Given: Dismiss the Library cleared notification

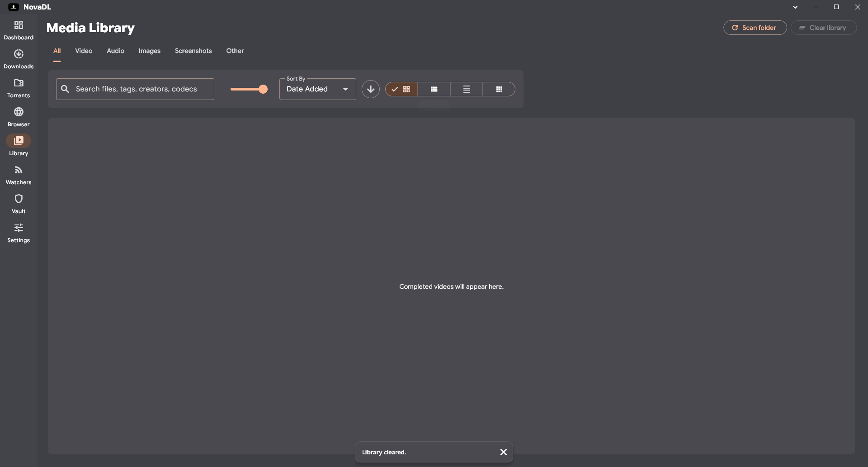Looking at the screenshot, I should click(x=503, y=452).
